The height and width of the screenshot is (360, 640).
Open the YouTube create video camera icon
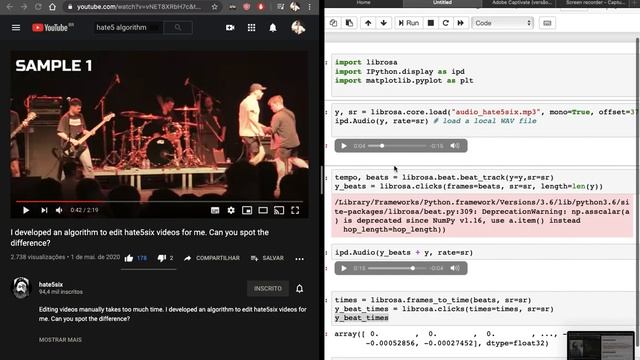(x=230, y=27)
